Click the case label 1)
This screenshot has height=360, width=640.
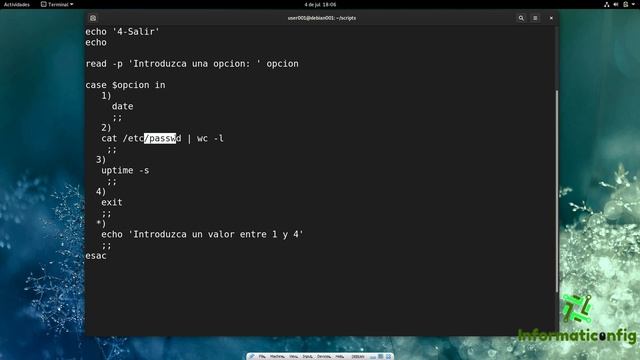[x=106, y=96]
